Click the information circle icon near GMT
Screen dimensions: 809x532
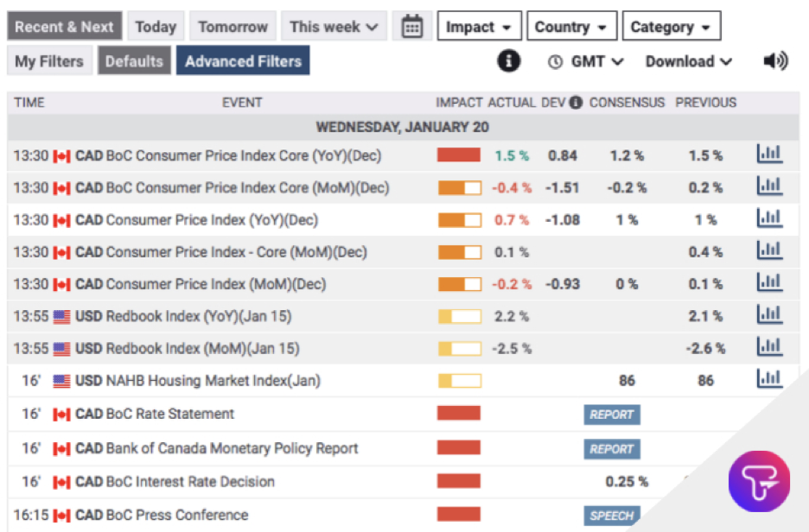coord(508,60)
